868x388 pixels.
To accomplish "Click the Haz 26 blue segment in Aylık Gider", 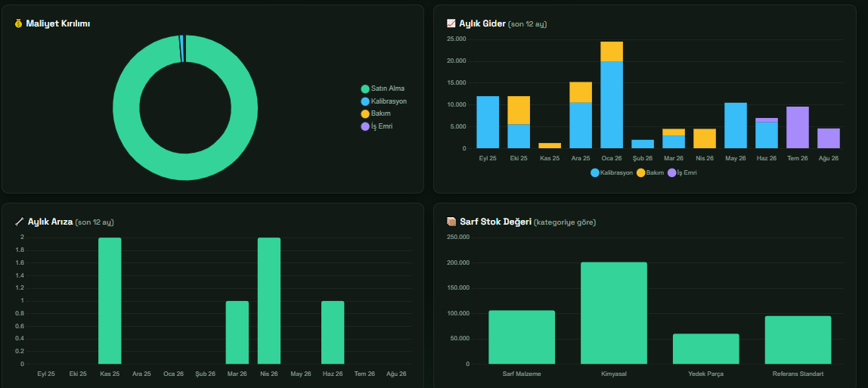I will [x=767, y=135].
